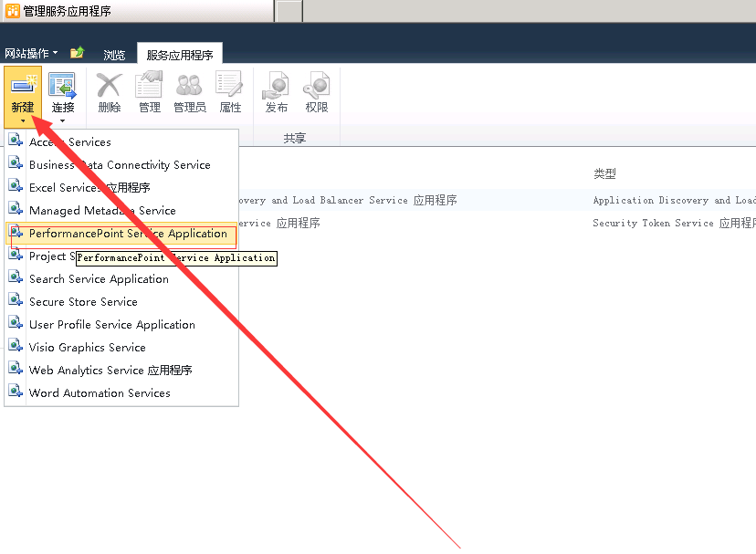Select Visio Graphics Service menu item
This screenshot has width=756, height=554.
click(x=121, y=347)
